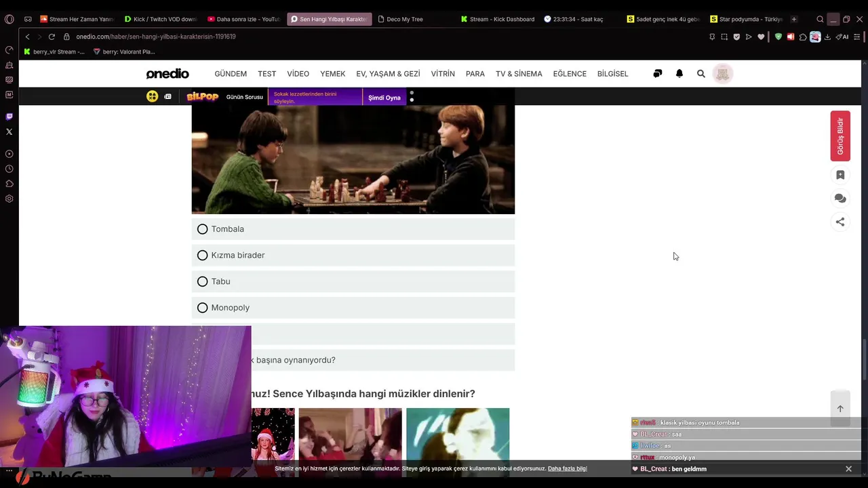Switch to Stream - Kick Dashboard tab
The width and height of the screenshot is (868, 488).
497,19
